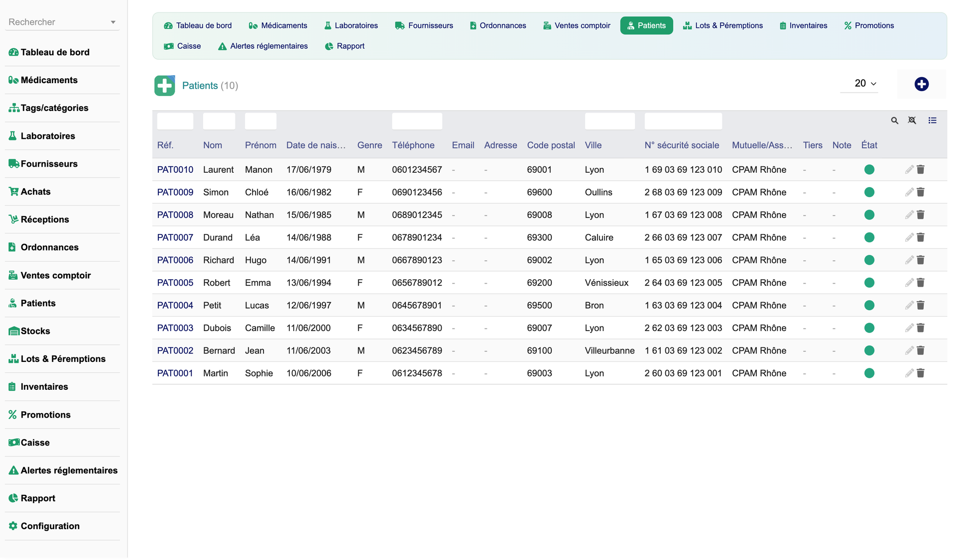Edit patient PAT0005 Robert Emma

[x=909, y=283]
